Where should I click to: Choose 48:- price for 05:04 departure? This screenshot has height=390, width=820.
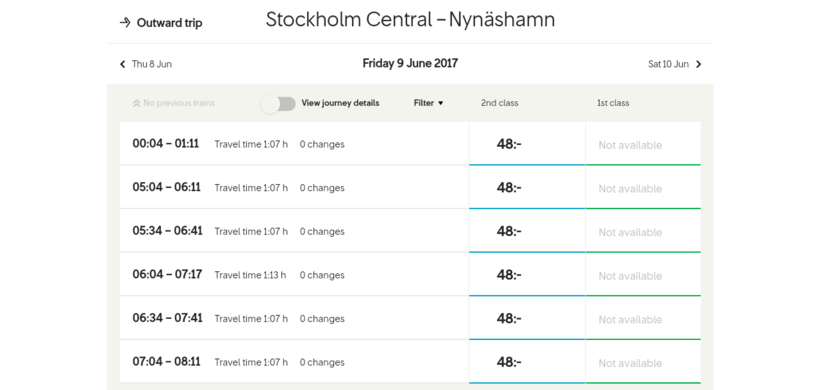pyautogui.click(x=527, y=187)
